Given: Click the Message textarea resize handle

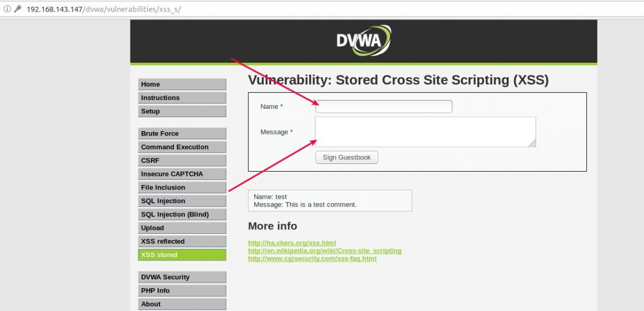Looking at the screenshot, I should coord(532,143).
